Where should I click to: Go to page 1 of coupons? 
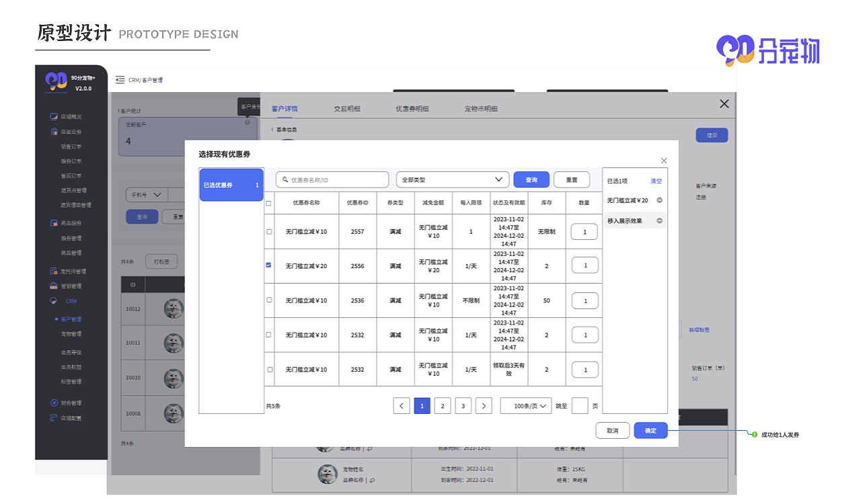(422, 406)
